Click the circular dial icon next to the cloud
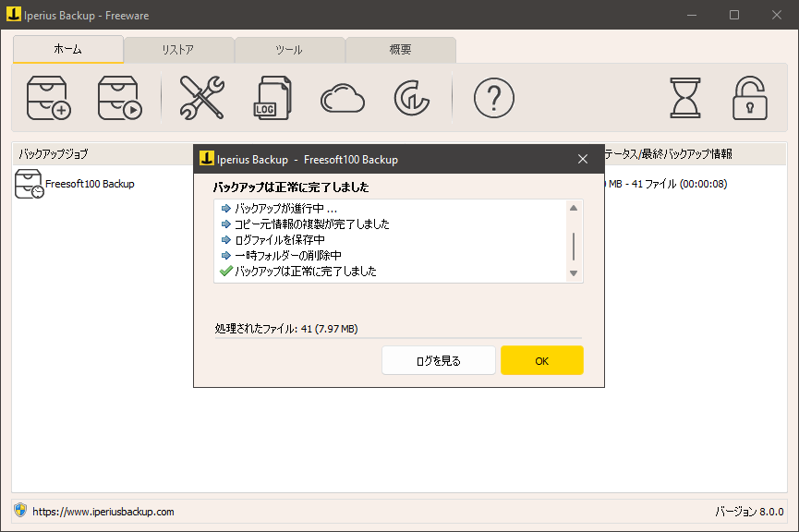 pos(412,98)
